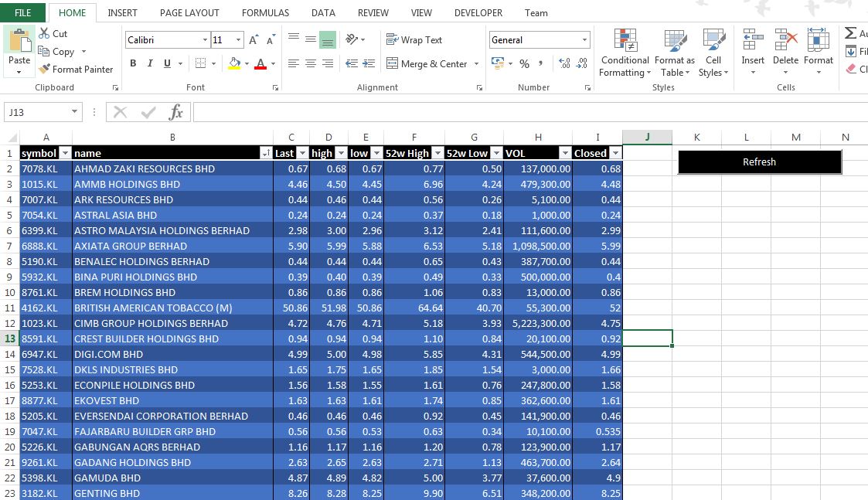Increase indent

pyautogui.click(x=369, y=63)
